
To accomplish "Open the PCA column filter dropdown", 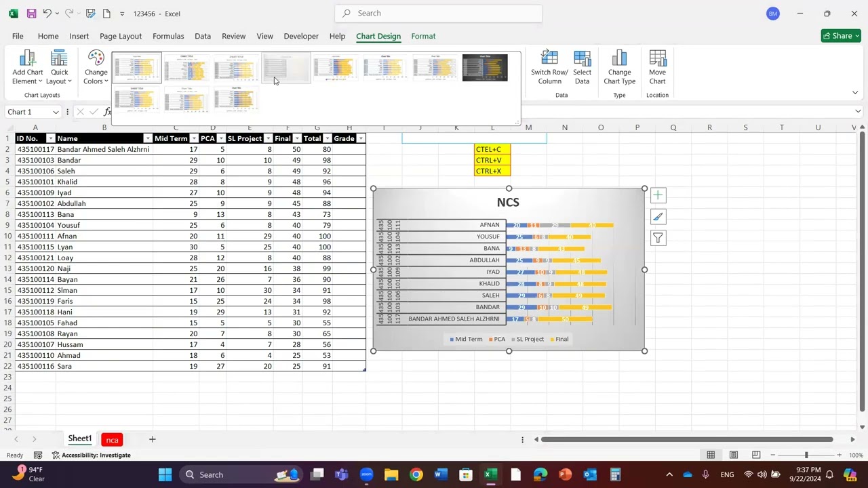I will point(220,138).
